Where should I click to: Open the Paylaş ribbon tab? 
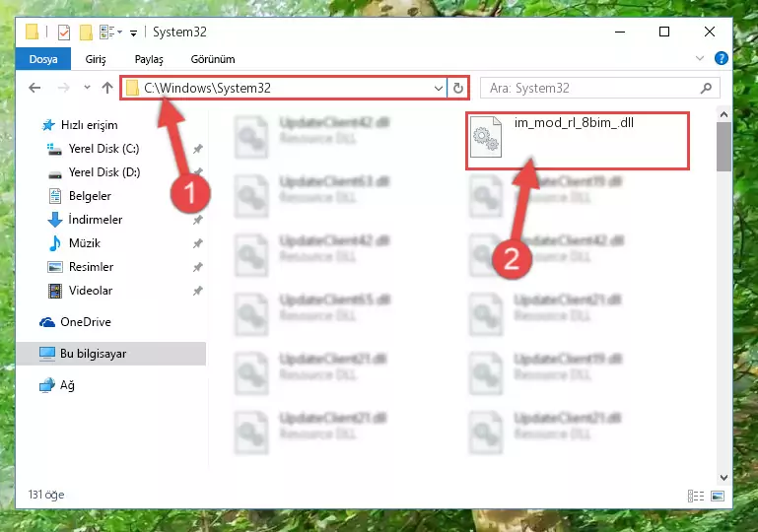click(149, 59)
